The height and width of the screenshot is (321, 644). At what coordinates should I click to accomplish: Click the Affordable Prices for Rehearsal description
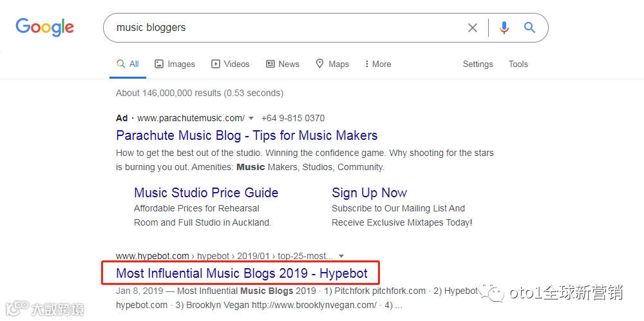202,215
